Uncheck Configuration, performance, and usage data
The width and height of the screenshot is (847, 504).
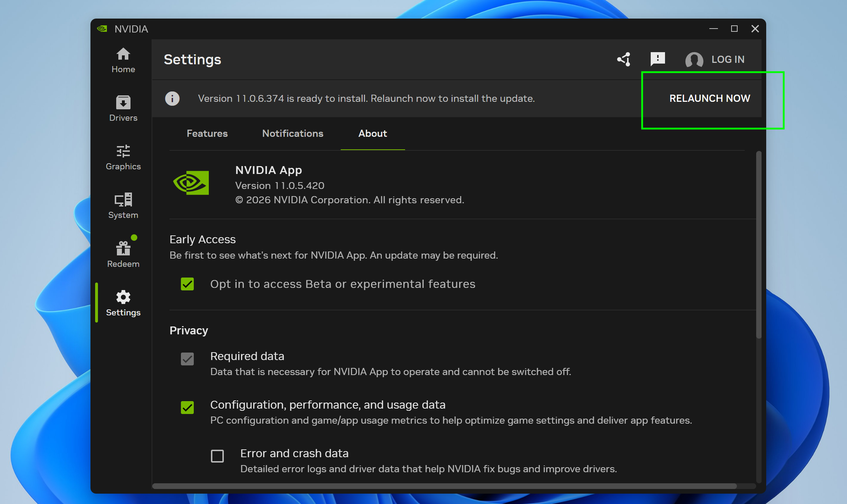click(187, 407)
